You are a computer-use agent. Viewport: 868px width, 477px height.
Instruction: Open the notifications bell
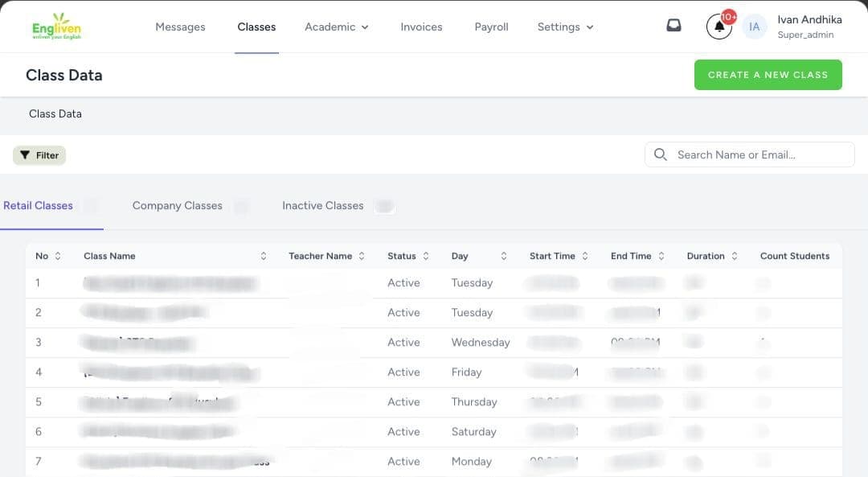coord(719,27)
